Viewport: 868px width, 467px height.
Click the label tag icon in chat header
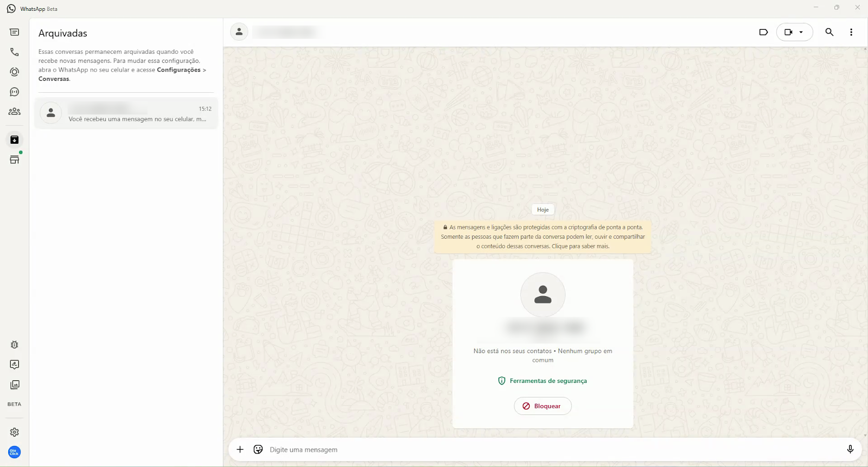pyautogui.click(x=763, y=32)
